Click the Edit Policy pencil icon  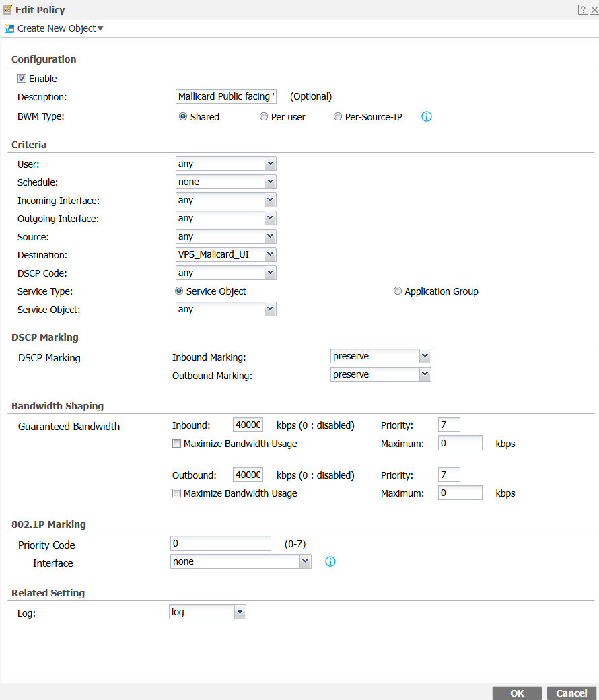[x=7, y=9]
